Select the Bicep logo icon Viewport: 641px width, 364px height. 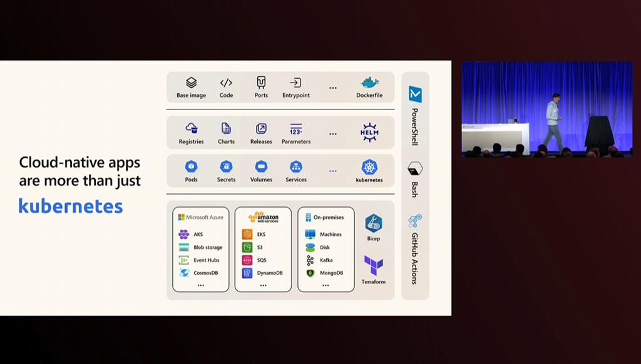pyautogui.click(x=373, y=223)
